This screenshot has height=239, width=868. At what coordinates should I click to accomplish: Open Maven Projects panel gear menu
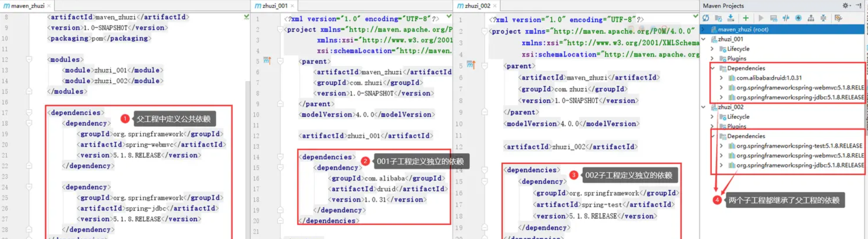click(846, 5)
